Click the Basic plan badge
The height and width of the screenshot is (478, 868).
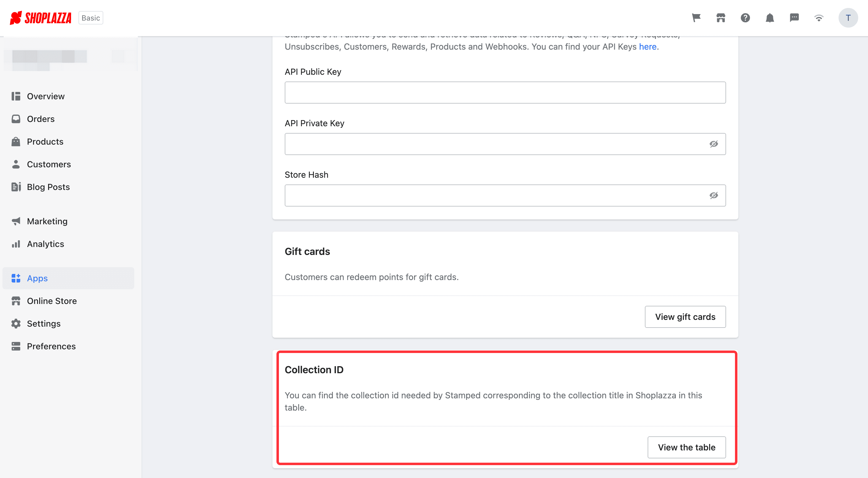coord(91,18)
